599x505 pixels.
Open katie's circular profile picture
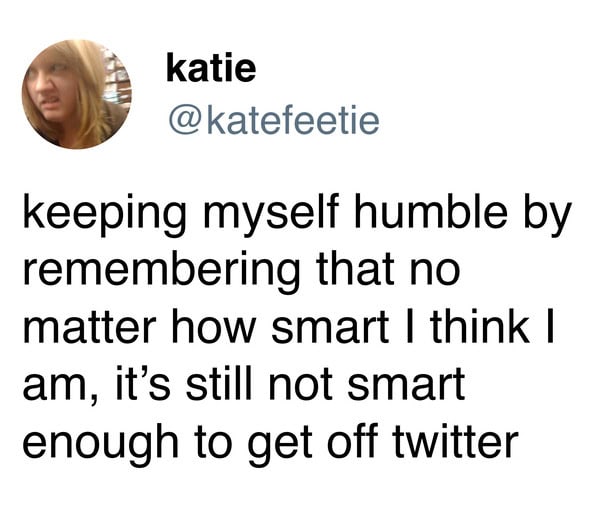point(76,94)
